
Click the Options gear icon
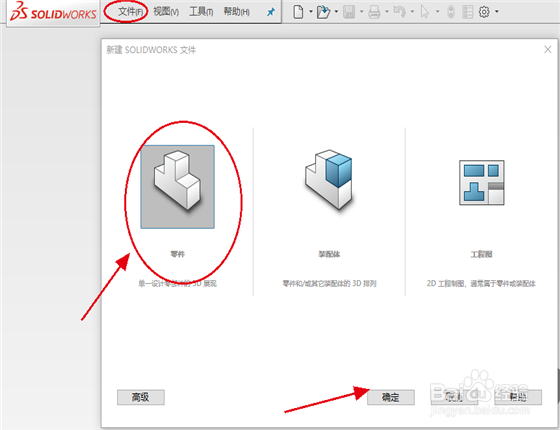(x=484, y=12)
